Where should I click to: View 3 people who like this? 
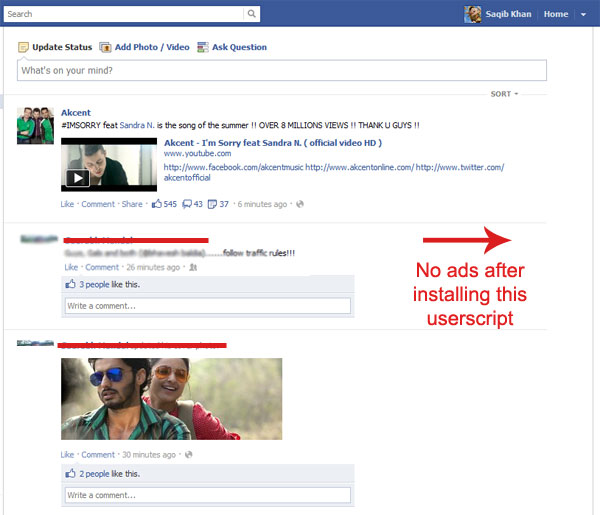pyautogui.click(x=94, y=285)
